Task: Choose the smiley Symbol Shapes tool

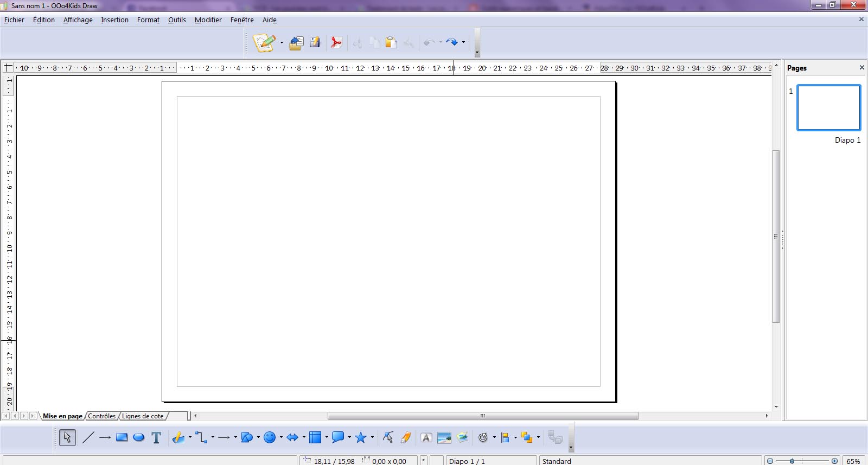Action: pyautogui.click(x=270, y=437)
